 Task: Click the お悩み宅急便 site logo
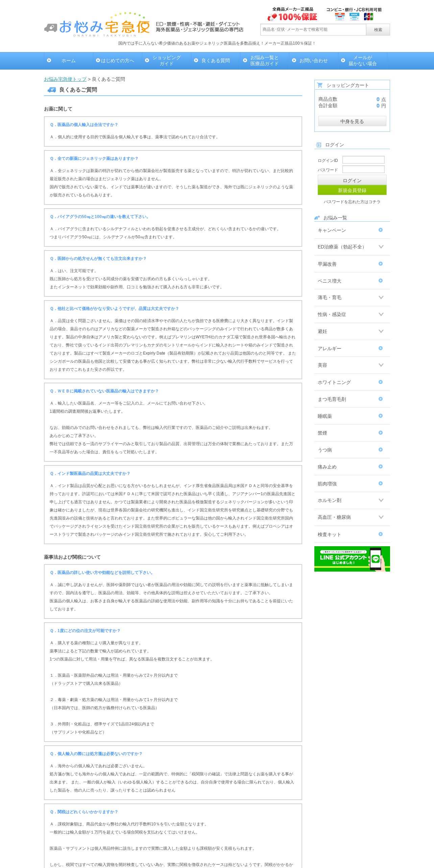pyautogui.click(x=97, y=25)
